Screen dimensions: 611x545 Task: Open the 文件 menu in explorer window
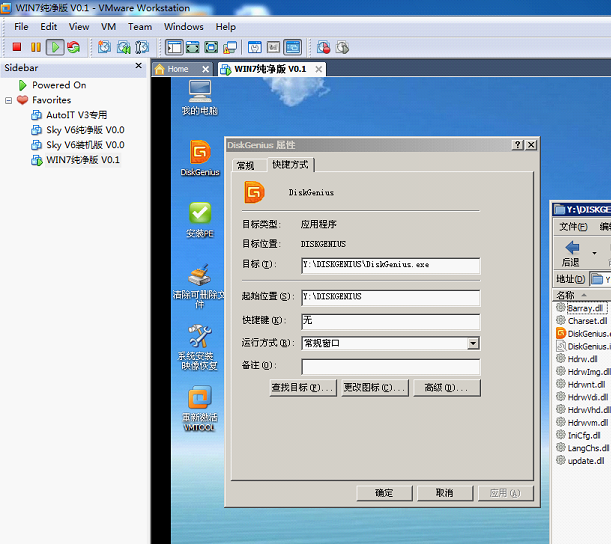click(573, 226)
